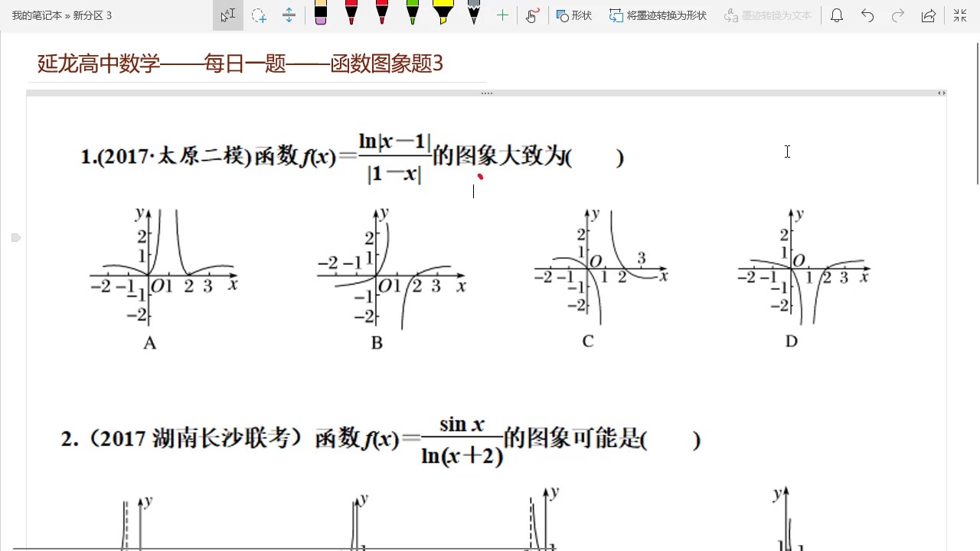The width and height of the screenshot is (980, 551).
Task: Select the text selection or typing tool
Action: click(x=228, y=15)
